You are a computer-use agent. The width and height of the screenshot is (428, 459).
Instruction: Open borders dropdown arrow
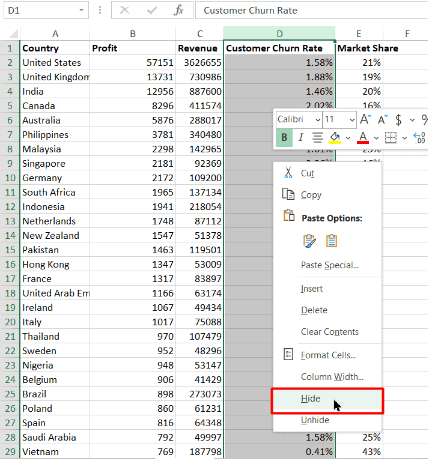[x=404, y=138]
